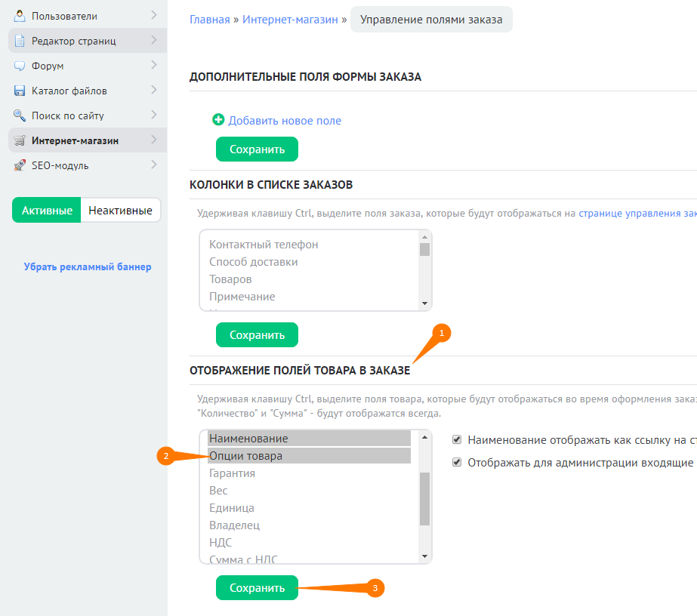Open 'Убрать рекламный баннер' link

(88, 266)
